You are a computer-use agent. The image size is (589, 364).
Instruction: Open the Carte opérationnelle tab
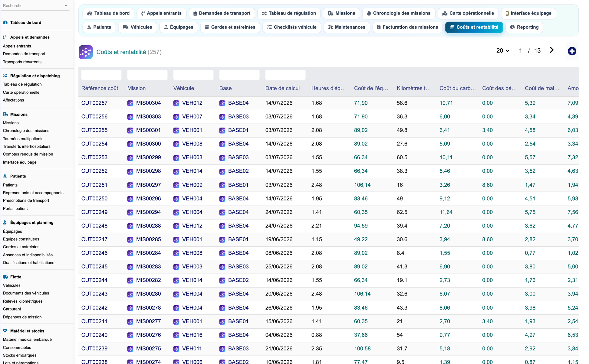pyautogui.click(x=468, y=13)
